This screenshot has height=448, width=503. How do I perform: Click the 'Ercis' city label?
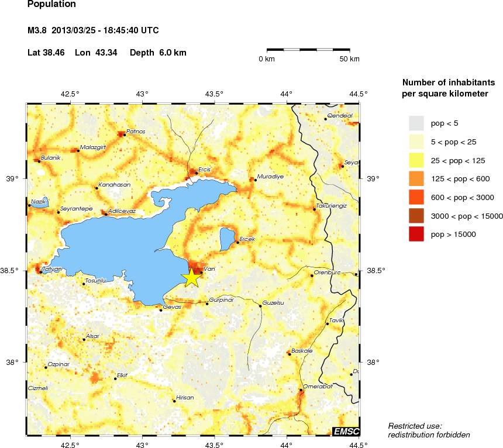(204, 170)
